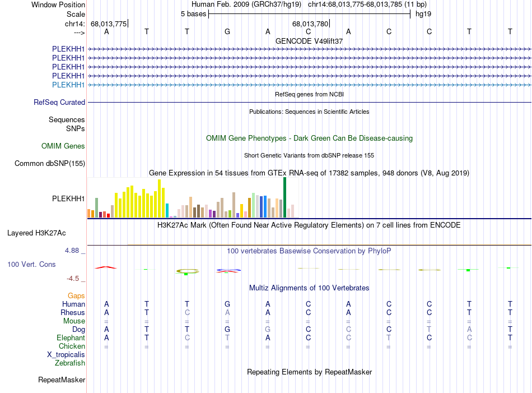Click the hg19 text after the scale bar
Viewport: 532px width, 393px height.
coord(423,14)
